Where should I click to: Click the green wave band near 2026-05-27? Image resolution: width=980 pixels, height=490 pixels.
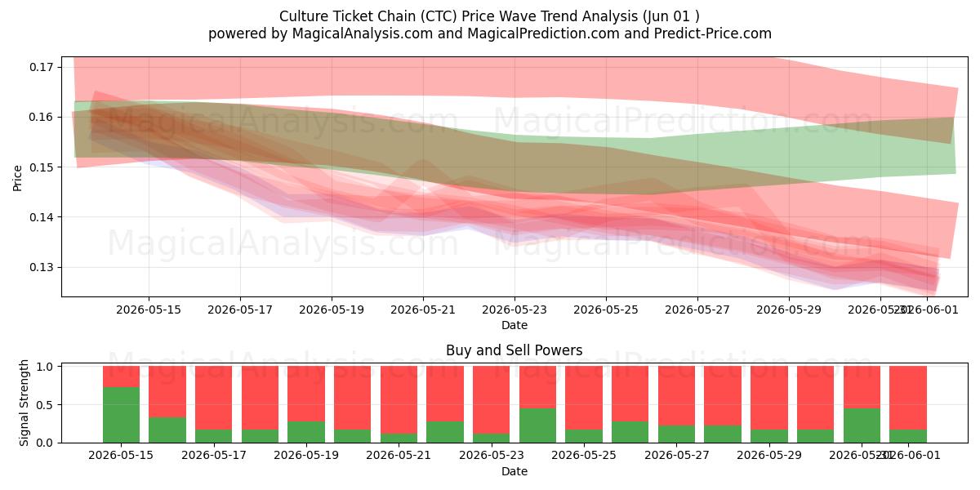click(x=697, y=160)
